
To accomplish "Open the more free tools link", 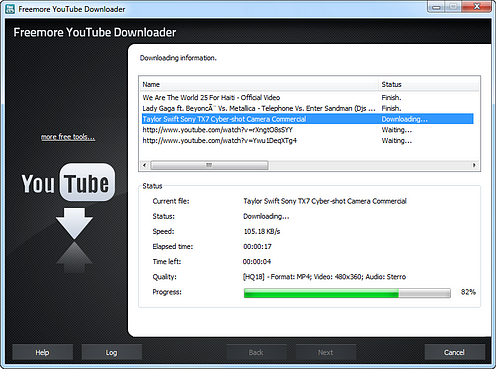I will [68, 137].
